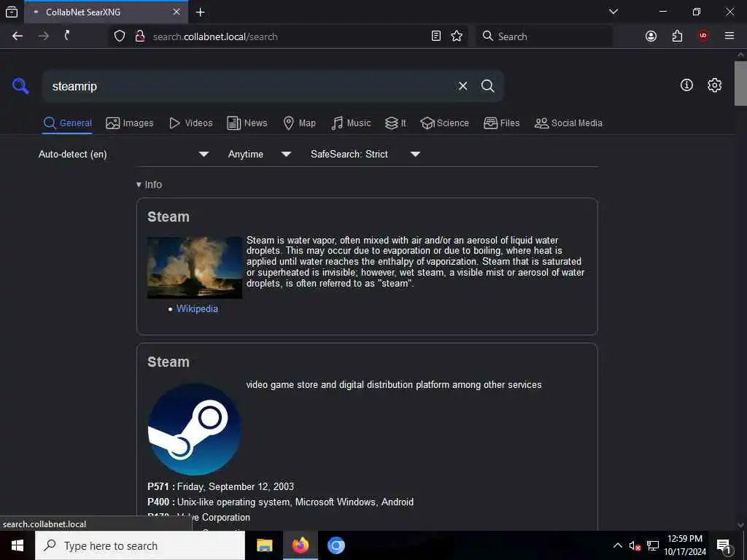The height and width of the screenshot is (560, 747).
Task: Open a new browser tab
Action: click(201, 12)
